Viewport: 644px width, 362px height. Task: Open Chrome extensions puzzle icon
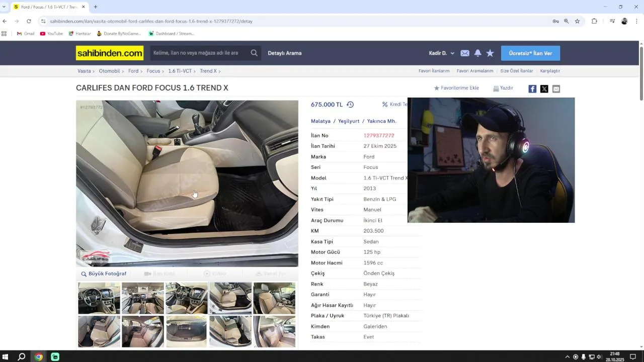point(594,21)
